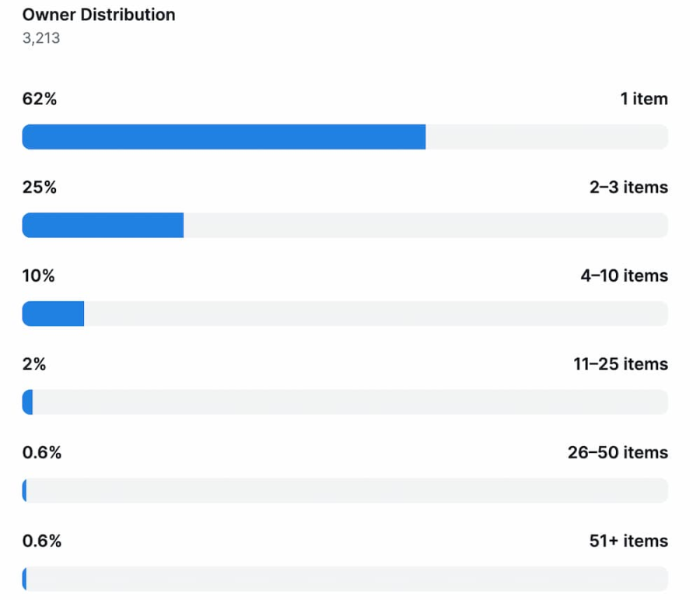Click the 26–50 items progress bar
The height and width of the screenshot is (600, 700).
tap(345, 490)
